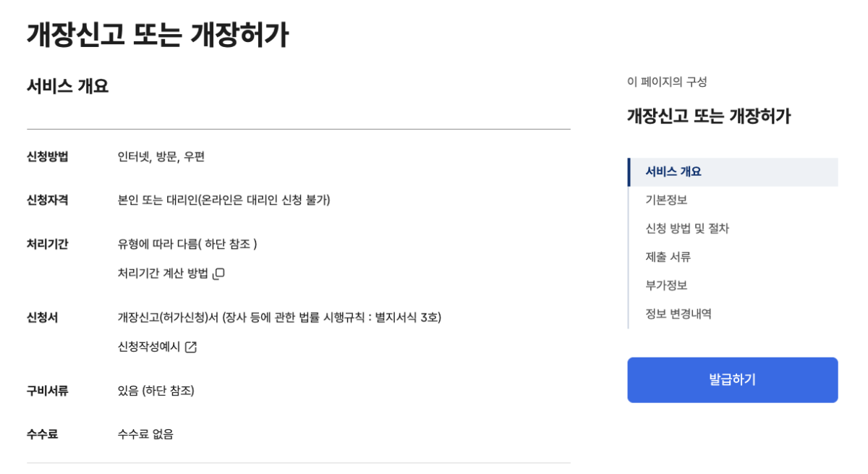The image size is (868, 474).
Task: Go to 신청 방법 및 절차 section
Action: 687,229
